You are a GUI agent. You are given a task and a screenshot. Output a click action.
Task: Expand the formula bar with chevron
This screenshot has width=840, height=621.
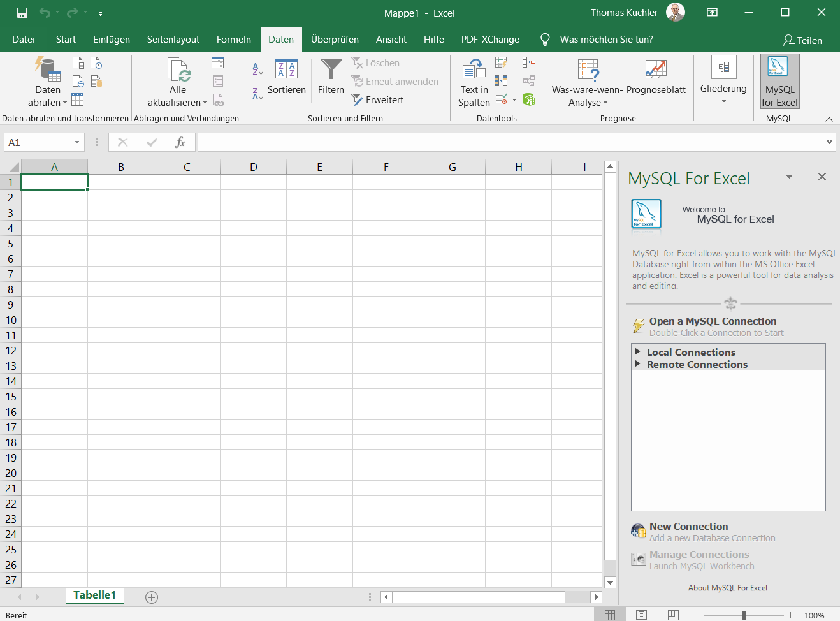click(829, 142)
